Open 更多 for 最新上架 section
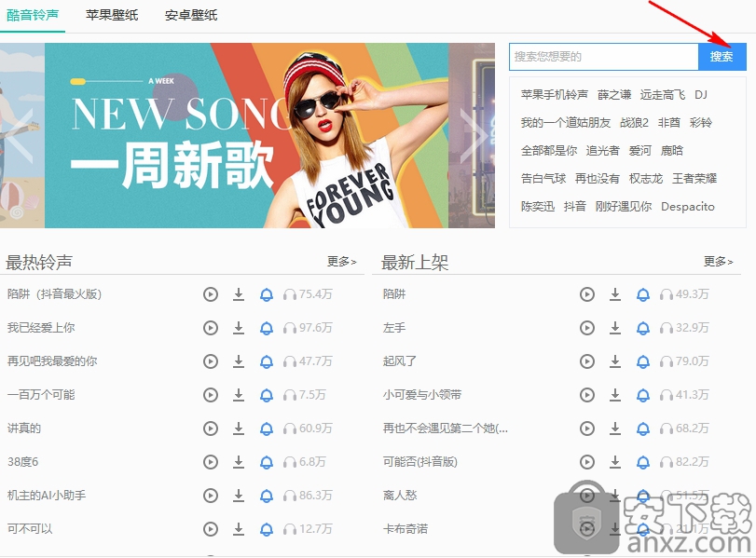 [717, 262]
